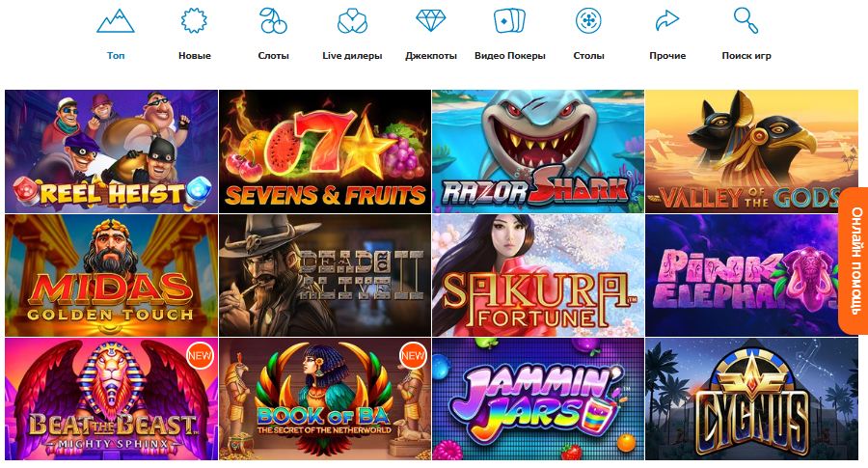This screenshot has height=468, width=868.
Task: Play the Jammin' Jars slot
Action: point(538,399)
